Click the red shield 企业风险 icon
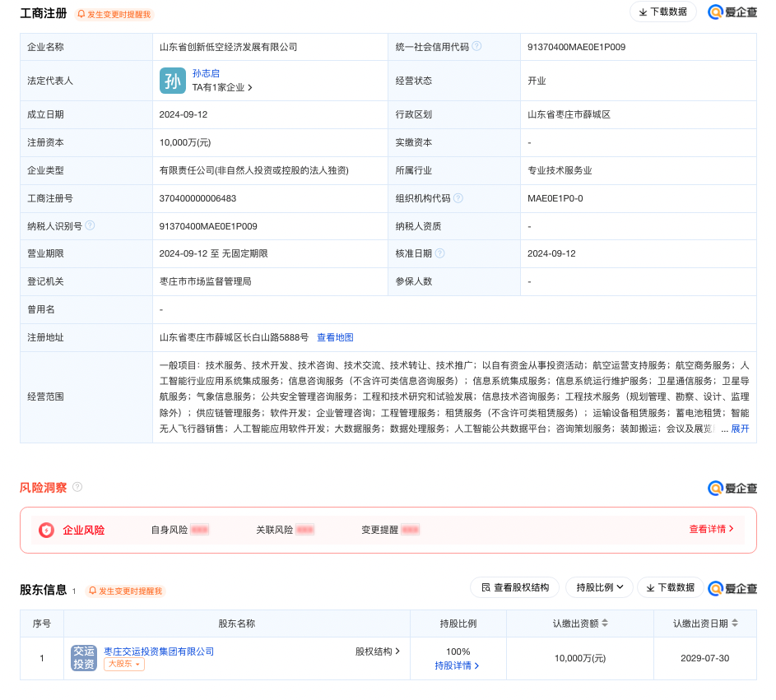 click(x=46, y=530)
